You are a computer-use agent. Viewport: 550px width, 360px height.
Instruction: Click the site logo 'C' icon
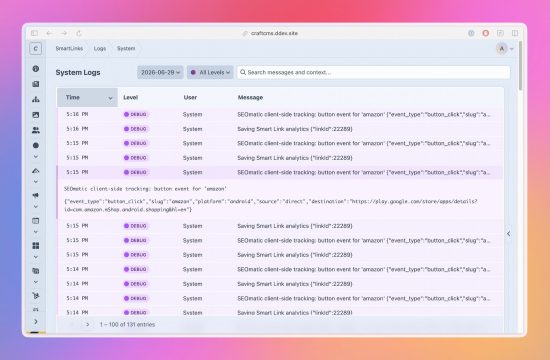point(35,49)
